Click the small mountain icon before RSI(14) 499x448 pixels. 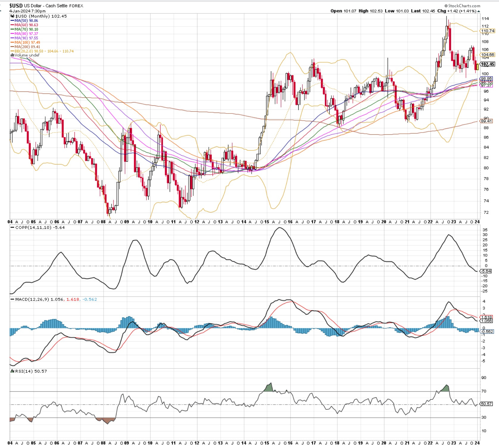[12, 371]
